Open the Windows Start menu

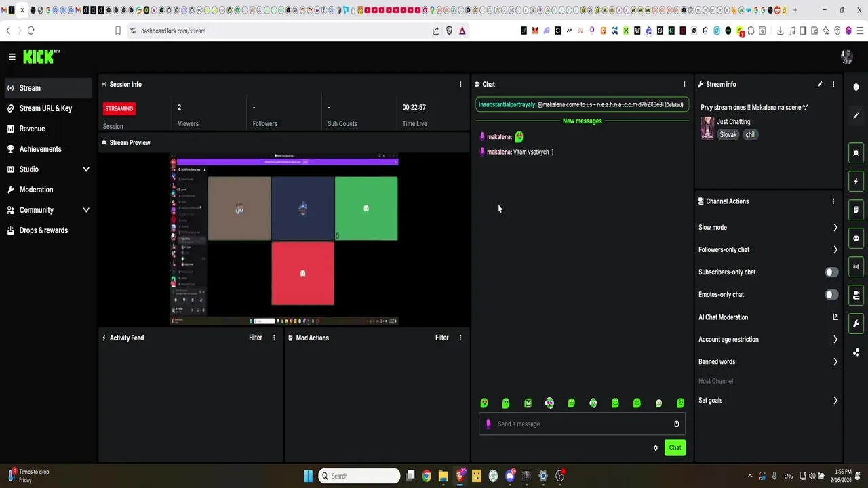(308, 476)
